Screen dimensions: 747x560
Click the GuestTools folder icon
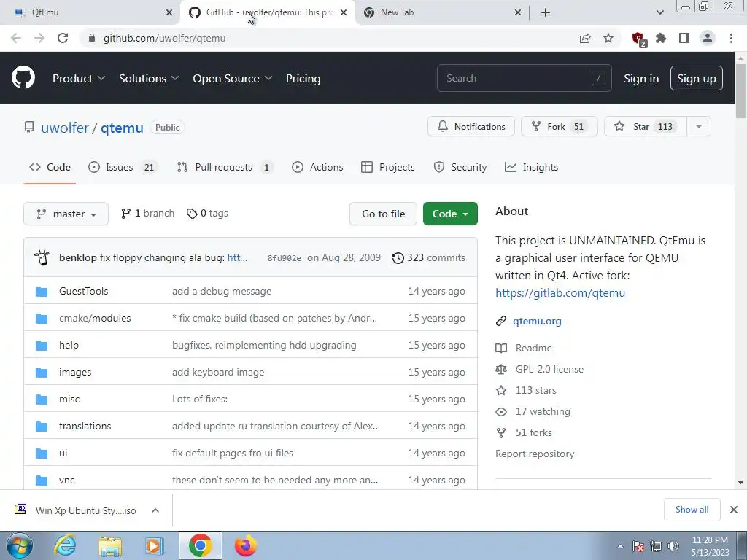[42, 291]
